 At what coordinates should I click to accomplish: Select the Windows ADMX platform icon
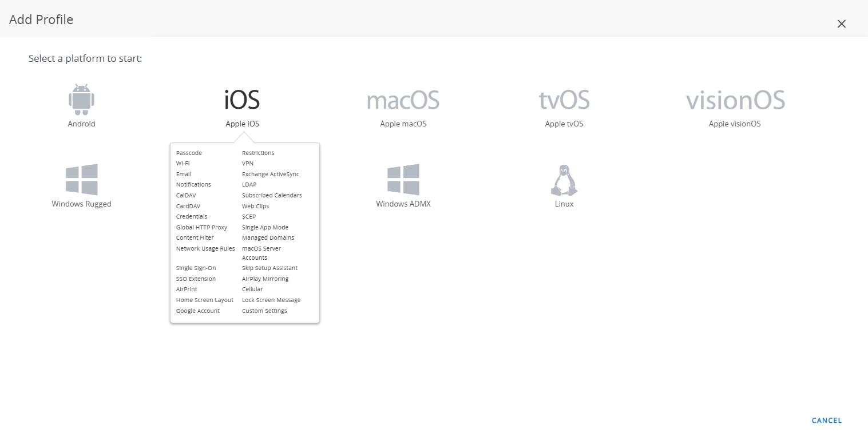click(x=403, y=180)
